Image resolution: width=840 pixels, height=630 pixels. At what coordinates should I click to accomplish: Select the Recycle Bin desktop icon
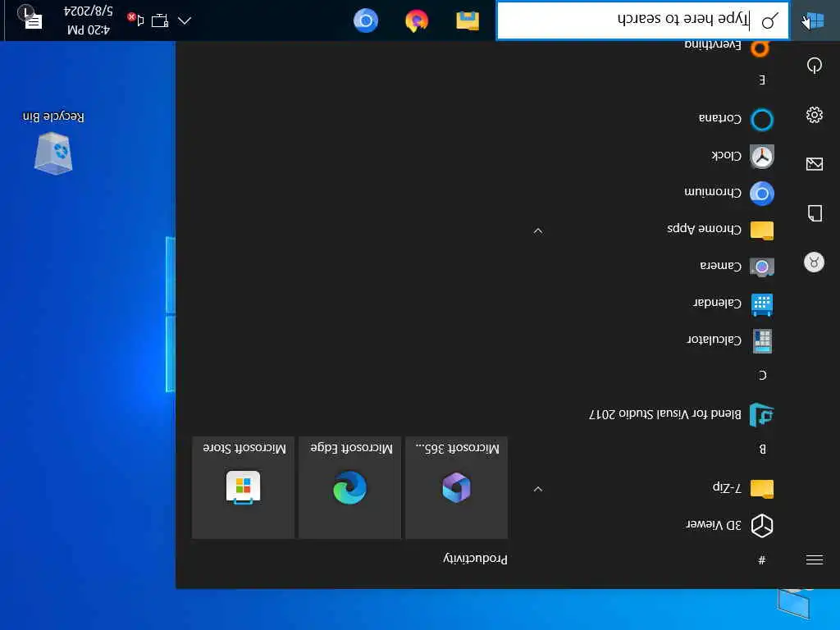pyautogui.click(x=53, y=143)
